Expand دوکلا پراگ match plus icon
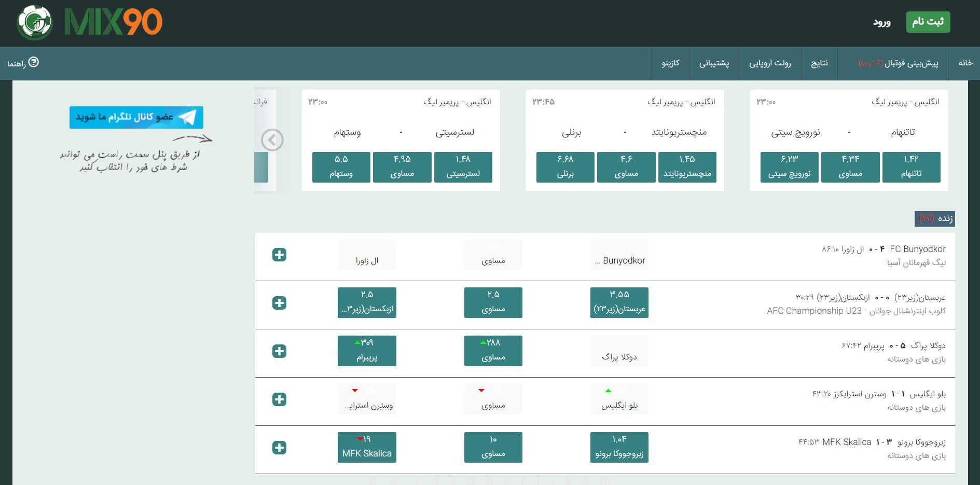This screenshot has width=980, height=485. click(279, 351)
